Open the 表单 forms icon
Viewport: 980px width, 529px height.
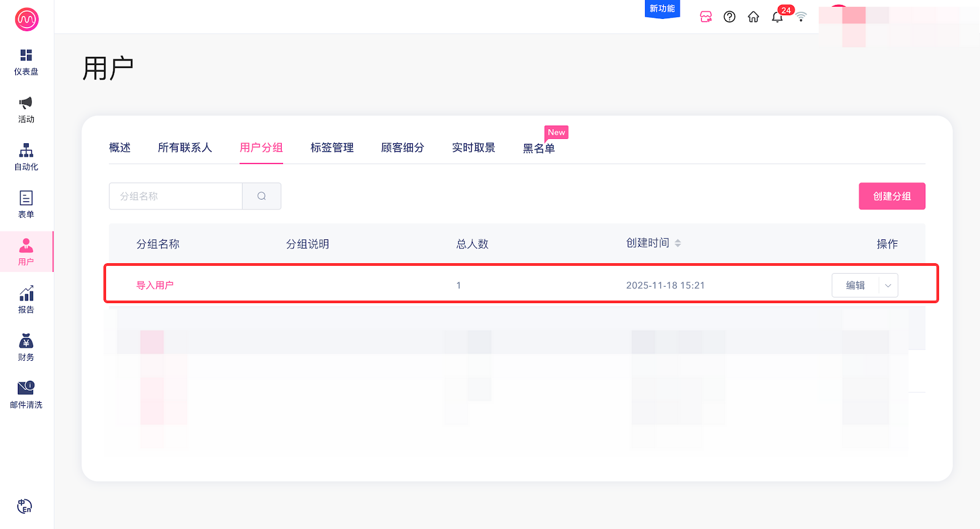click(26, 198)
